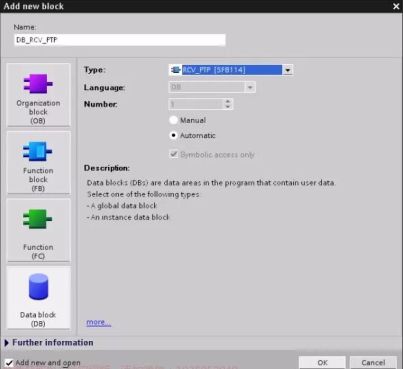Viewport: 403px width, 369px height.
Task: Increase the block Number with up arrow
Action: coord(228,101)
